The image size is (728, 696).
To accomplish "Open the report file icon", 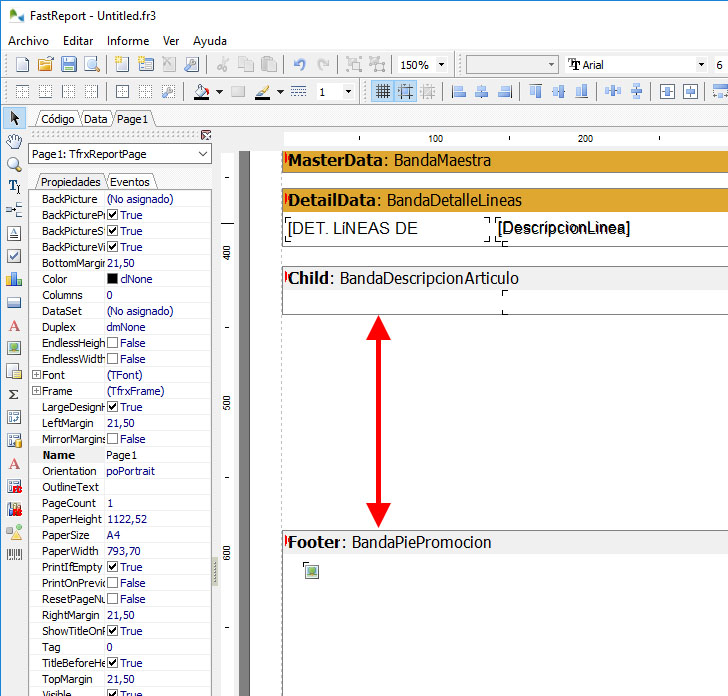I will click(45, 65).
